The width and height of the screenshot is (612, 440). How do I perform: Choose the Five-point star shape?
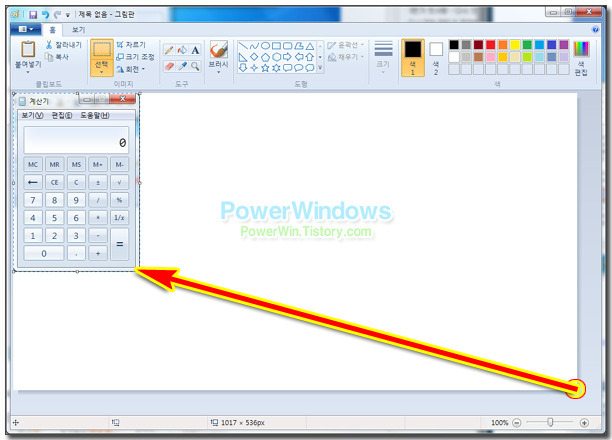pos(265,68)
